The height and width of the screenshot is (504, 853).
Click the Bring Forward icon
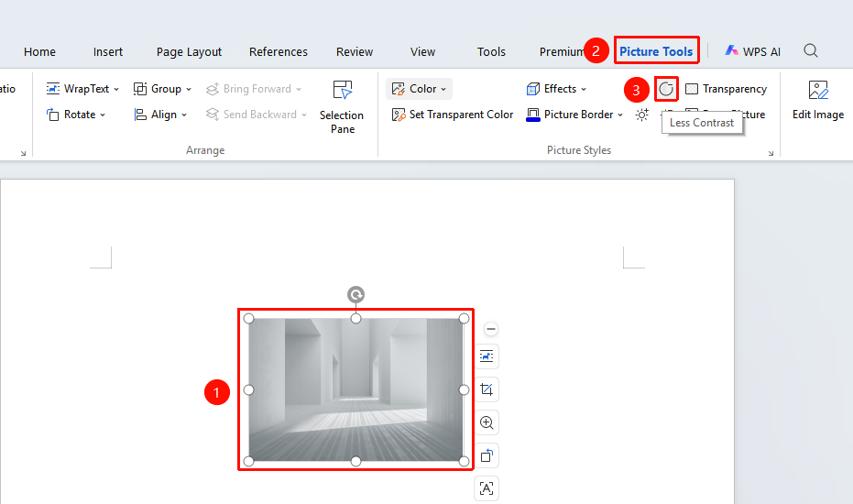(213, 89)
